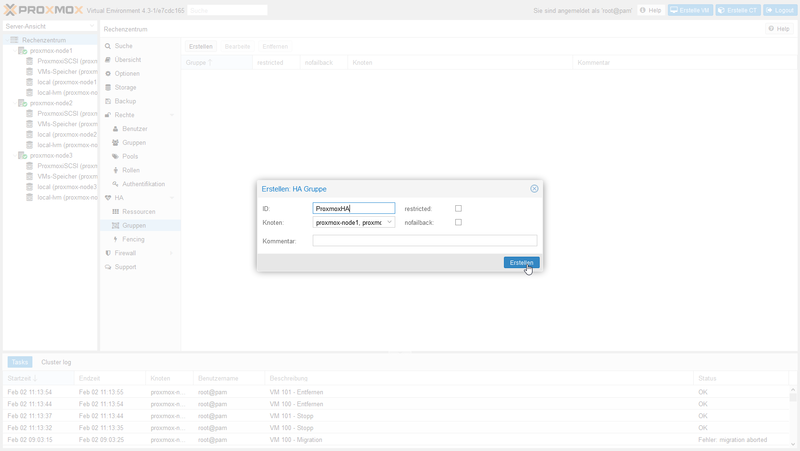The image size is (800, 451).
Task: Enable the restricted checkbox
Action: point(458,208)
